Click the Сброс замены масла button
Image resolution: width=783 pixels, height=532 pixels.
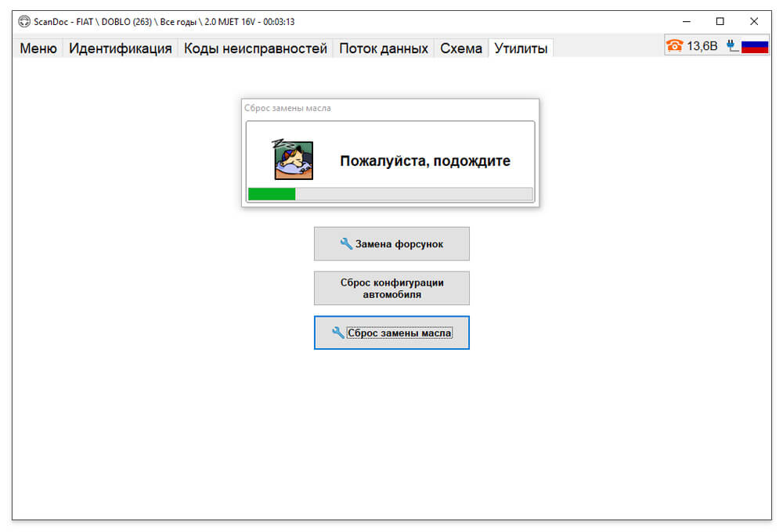[x=391, y=332]
